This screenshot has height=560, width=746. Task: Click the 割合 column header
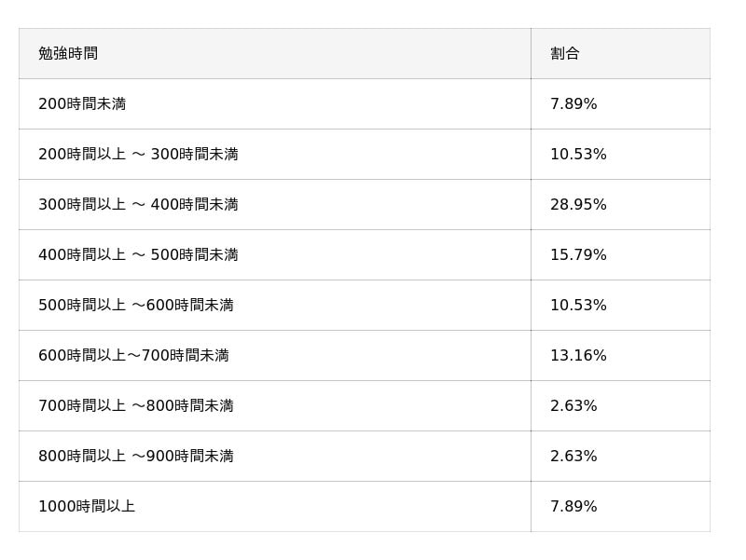pyautogui.click(x=564, y=54)
